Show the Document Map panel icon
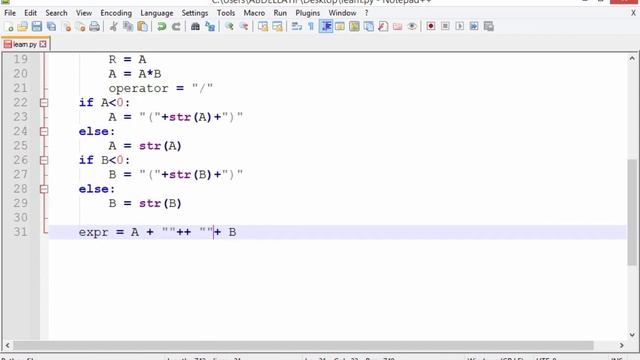Image resolution: width=640 pixels, height=360 pixels. tap(354, 27)
